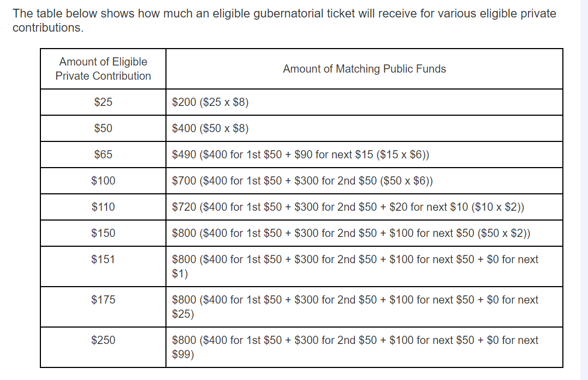Image resolution: width=588 pixels, height=380 pixels.
Task: Click the matching funds text ending in $99)
Action: click(x=355, y=347)
